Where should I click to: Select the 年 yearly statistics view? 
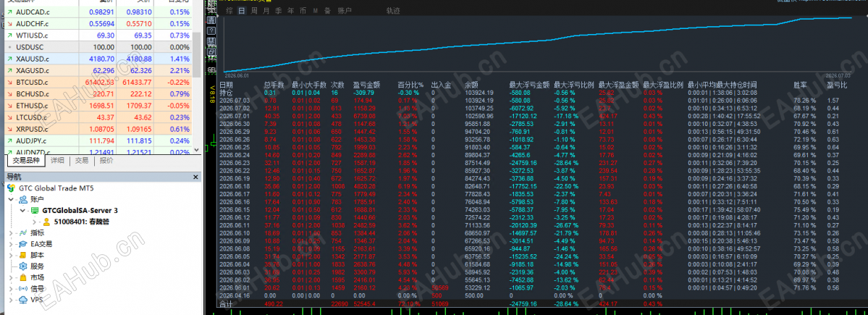click(x=290, y=11)
